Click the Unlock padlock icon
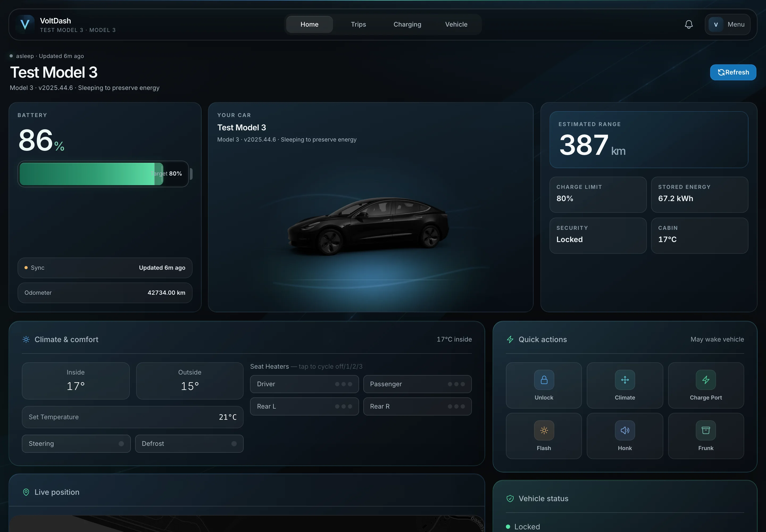The width and height of the screenshot is (766, 532). coord(544,380)
